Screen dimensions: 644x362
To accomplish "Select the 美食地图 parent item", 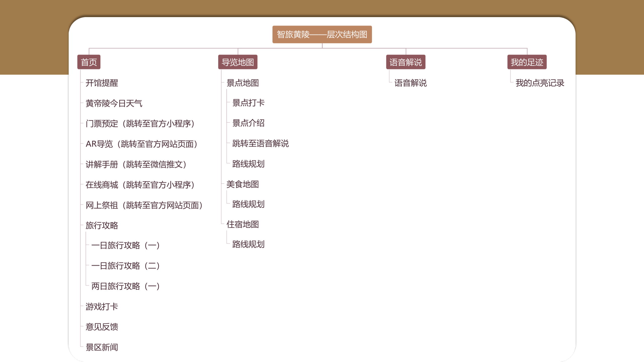I will coord(243,184).
